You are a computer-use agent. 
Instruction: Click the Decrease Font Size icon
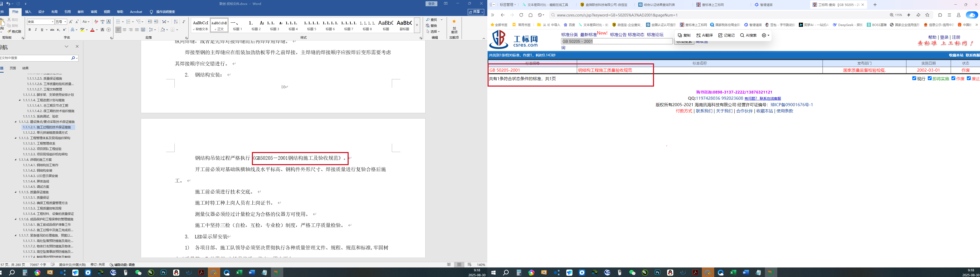pyautogui.click(x=77, y=22)
